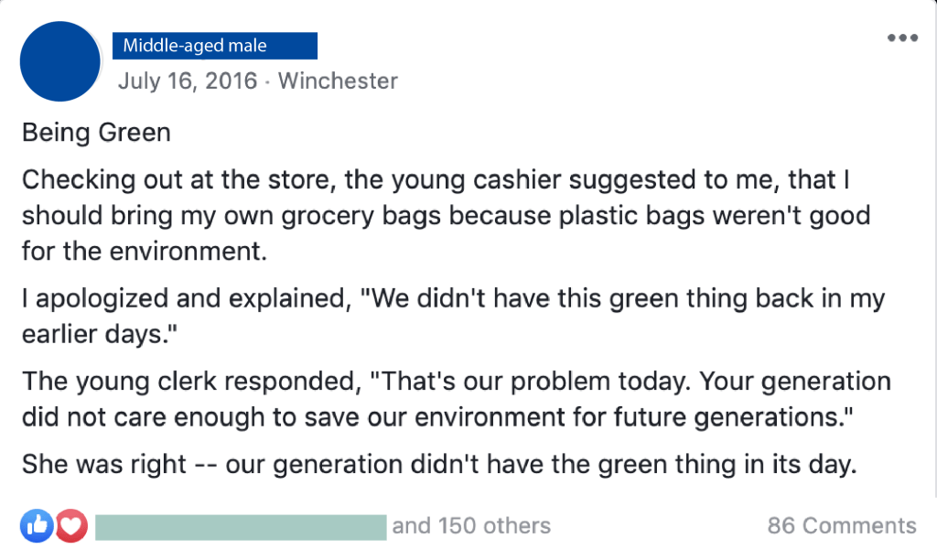Open the "86 Comments" link

[842, 526]
